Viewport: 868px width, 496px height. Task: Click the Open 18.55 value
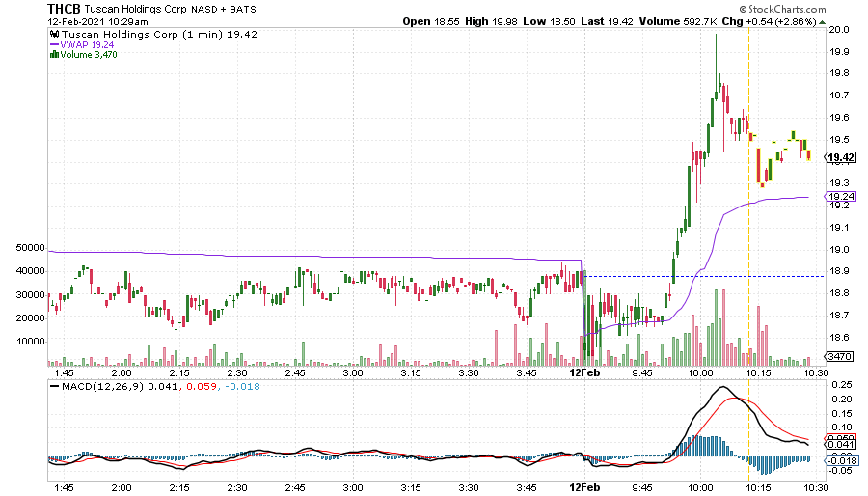point(431,21)
